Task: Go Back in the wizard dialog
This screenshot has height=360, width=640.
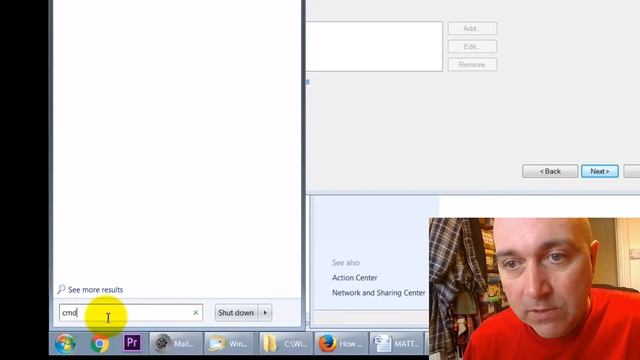Action: pyautogui.click(x=550, y=171)
